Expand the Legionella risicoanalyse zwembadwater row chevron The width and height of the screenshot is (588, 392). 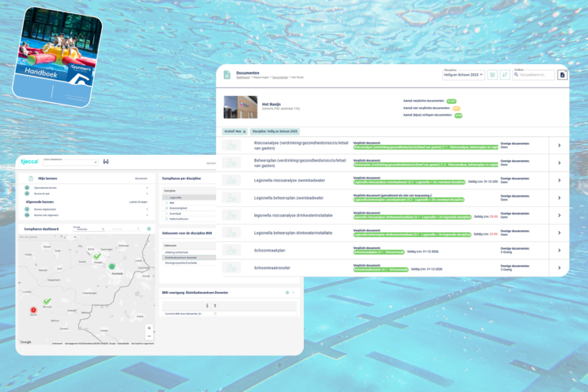tap(559, 180)
